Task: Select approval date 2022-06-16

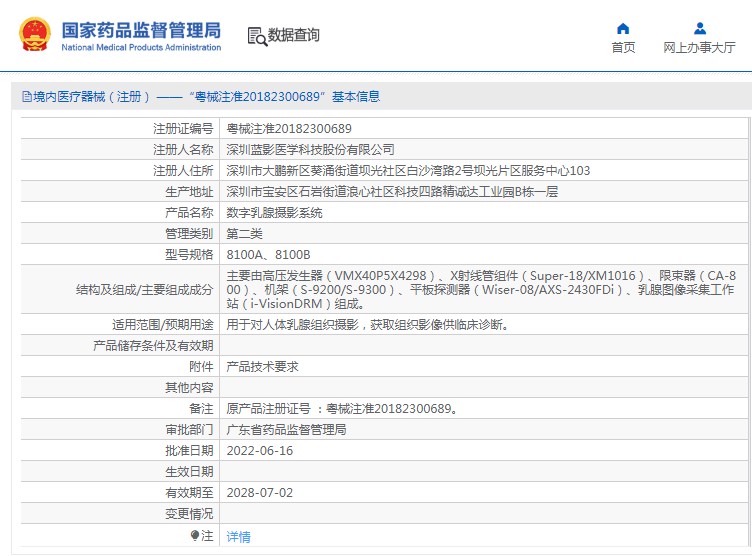Action: point(259,451)
